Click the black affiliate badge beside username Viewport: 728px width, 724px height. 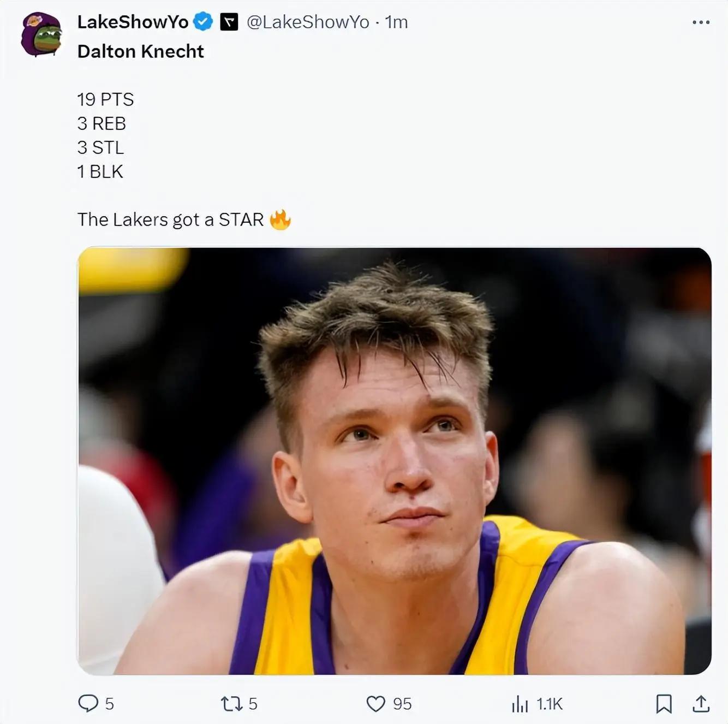coord(229,22)
